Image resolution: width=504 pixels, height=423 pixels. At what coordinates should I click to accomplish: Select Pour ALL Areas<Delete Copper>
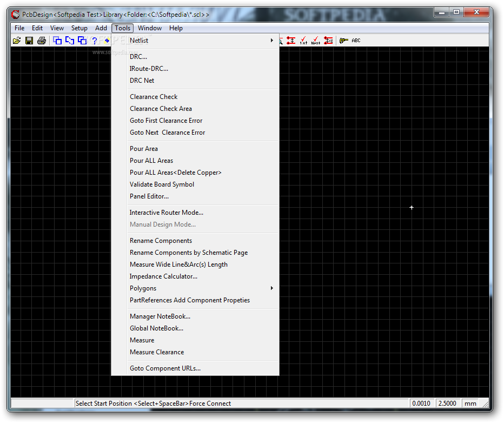pyautogui.click(x=195, y=173)
